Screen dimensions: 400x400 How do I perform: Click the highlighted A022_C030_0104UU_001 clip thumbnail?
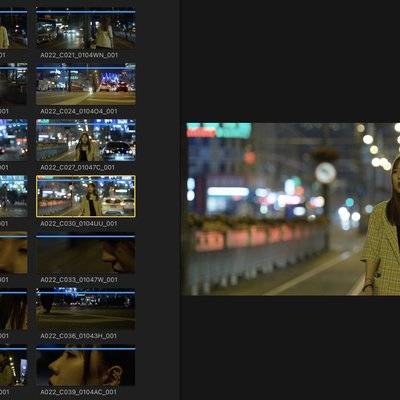(86, 196)
